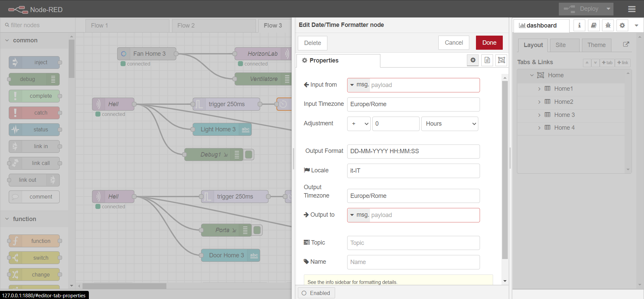Open the Adjustment units Hours dropdown

pos(449,124)
